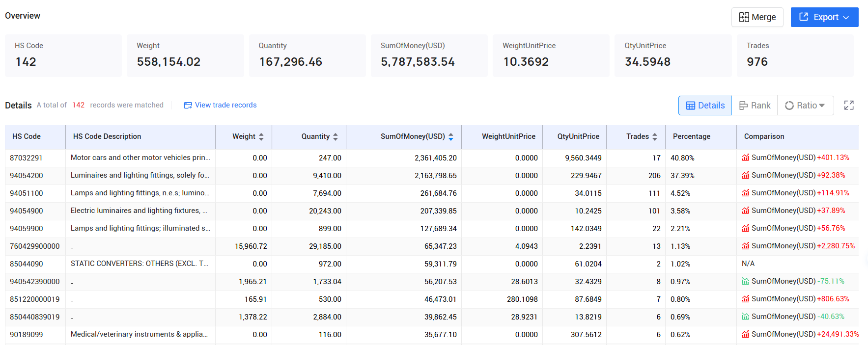Click comparison chart icon for 850440839019 row
Viewport: 868px width, 345px height.
coord(746,317)
